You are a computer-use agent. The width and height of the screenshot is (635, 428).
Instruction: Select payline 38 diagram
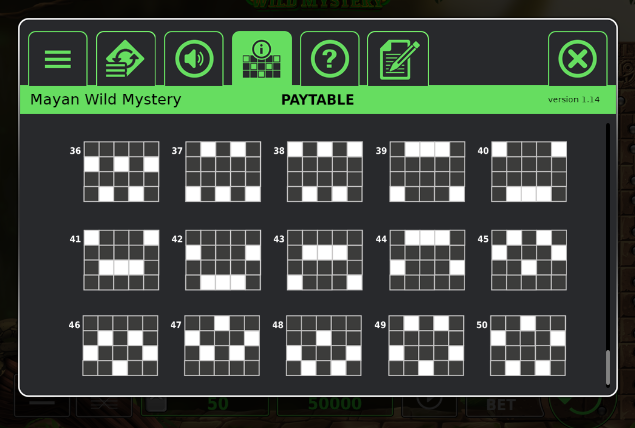coord(325,172)
